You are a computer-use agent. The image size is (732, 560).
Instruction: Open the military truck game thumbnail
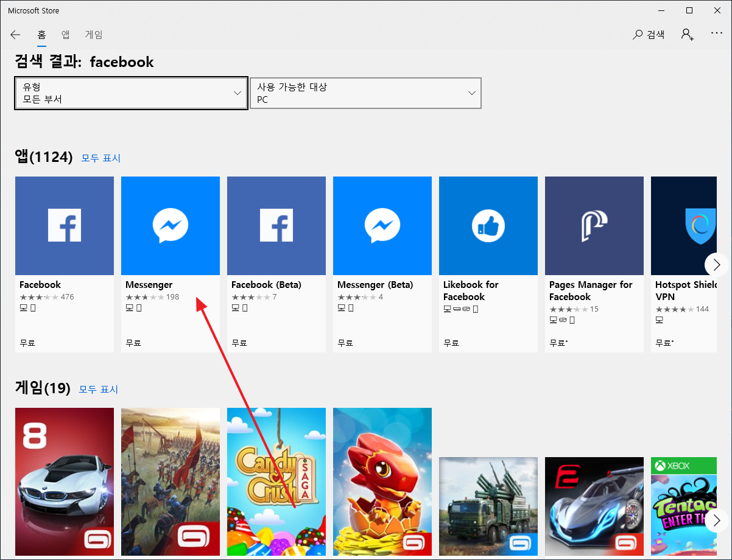click(x=488, y=506)
